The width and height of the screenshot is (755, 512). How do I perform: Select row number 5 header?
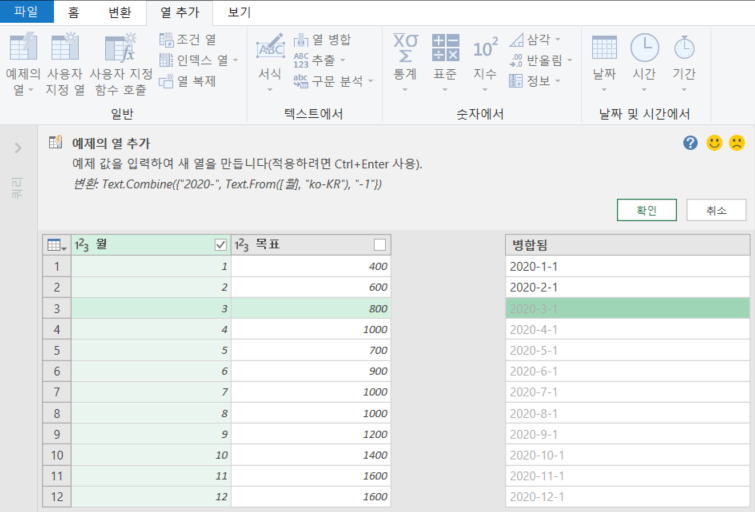point(57,350)
